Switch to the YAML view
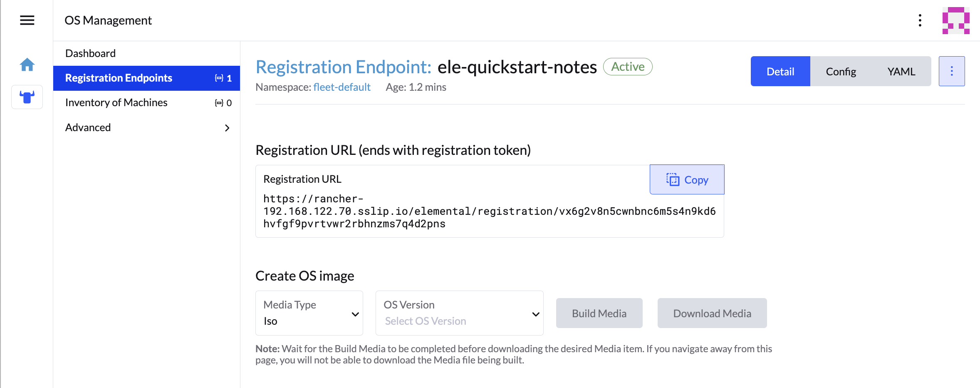Screen dimensions: 980x388 tap(901, 72)
